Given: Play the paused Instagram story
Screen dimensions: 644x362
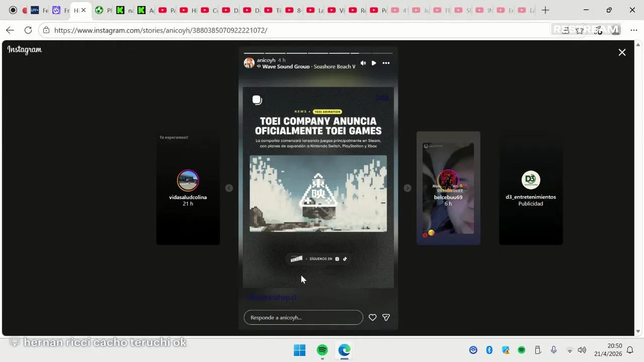Looking at the screenshot, I should click(374, 63).
